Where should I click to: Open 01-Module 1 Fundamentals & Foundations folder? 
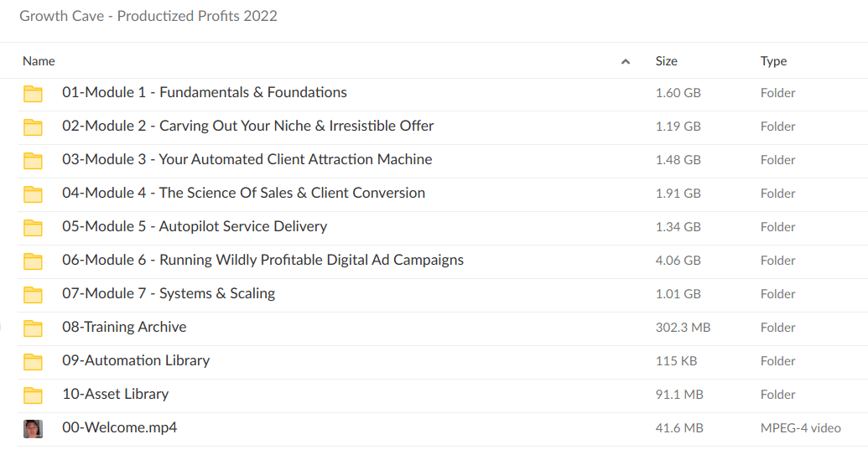coord(204,92)
